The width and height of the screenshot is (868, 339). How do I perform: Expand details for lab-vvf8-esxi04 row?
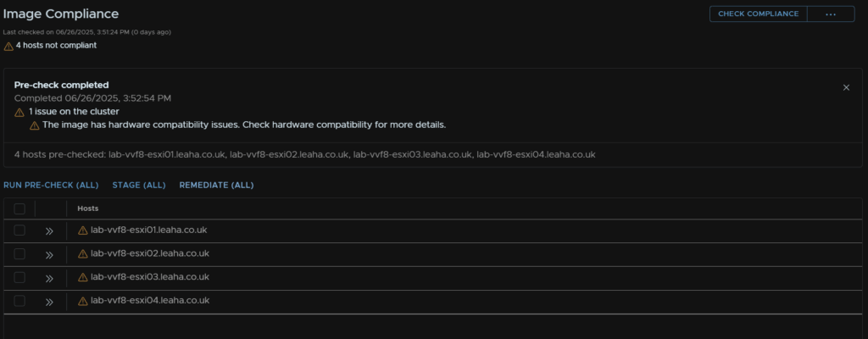pyautogui.click(x=49, y=302)
